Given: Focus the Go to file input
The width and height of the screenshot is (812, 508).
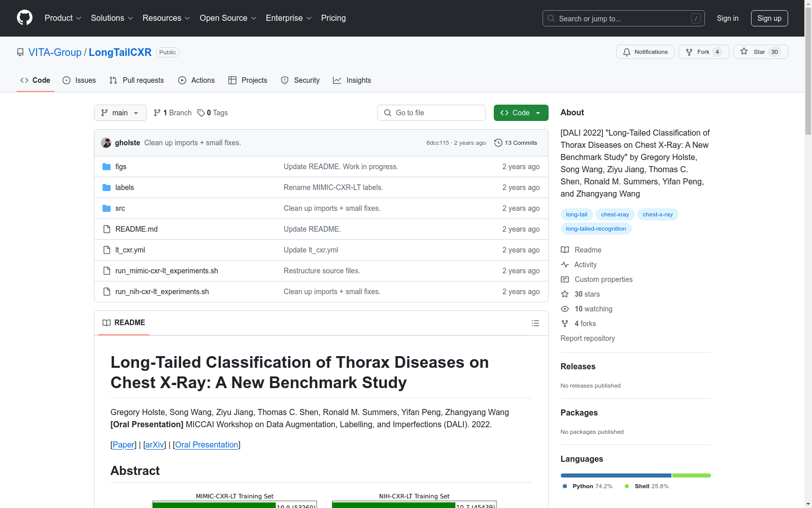Looking at the screenshot, I should pos(431,113).
